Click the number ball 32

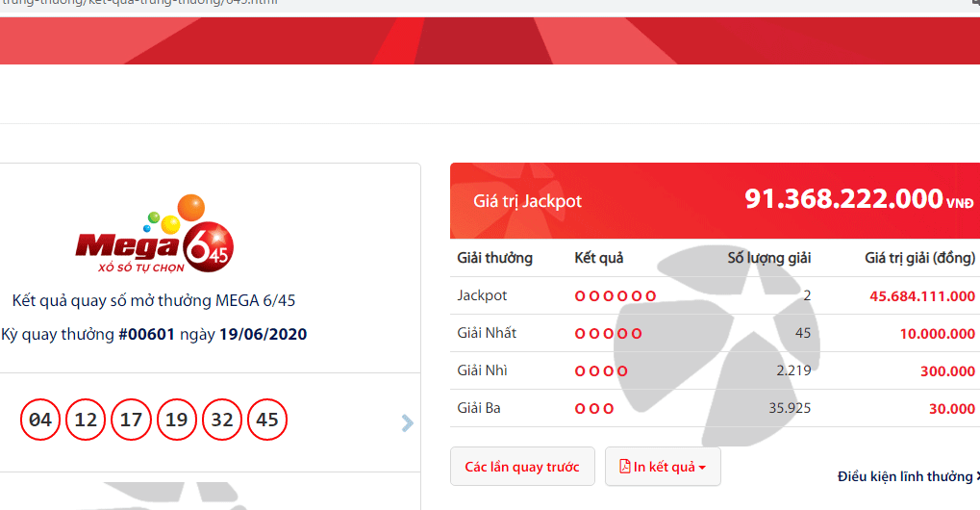coord(222,421)
